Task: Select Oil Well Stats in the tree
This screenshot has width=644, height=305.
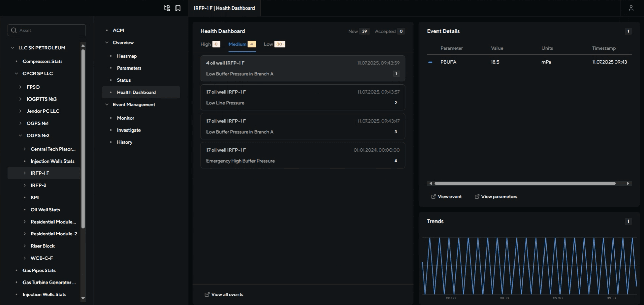Action: click(45, 210)
